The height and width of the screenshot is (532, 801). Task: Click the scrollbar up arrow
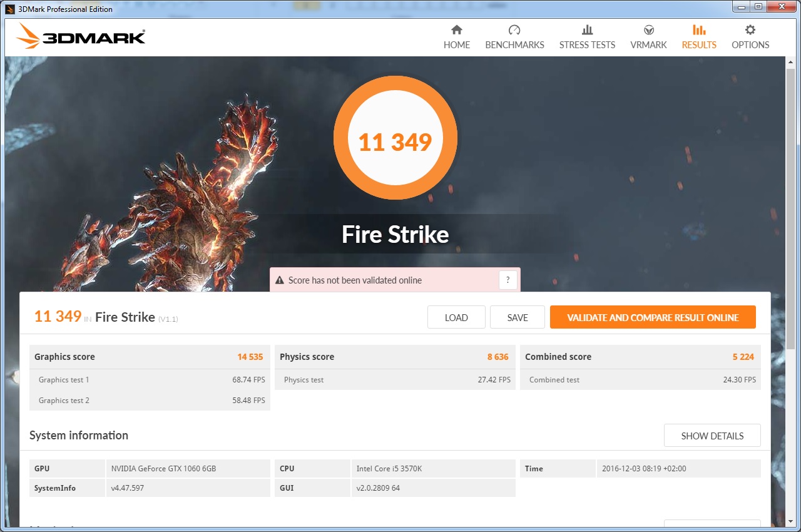(790, 62)
